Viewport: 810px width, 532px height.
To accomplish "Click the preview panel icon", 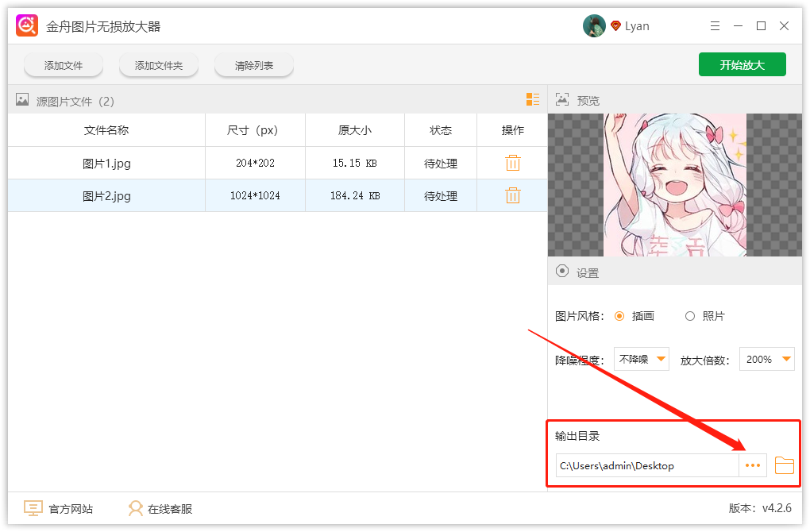I will (x=562, y=99).
